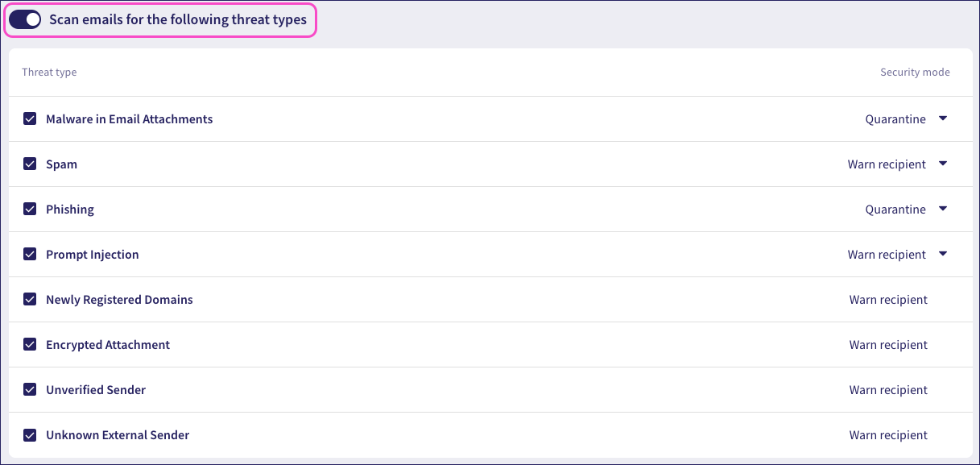980x465 pixels.
Task: Open the Malware security mode dropdown arrow
Action: [x=943, y=118]
